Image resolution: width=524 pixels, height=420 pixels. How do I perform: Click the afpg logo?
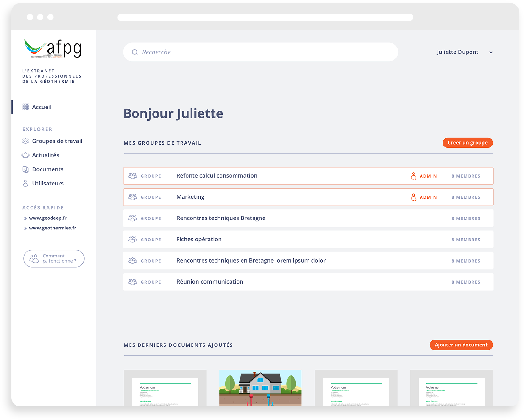(53, 48)
